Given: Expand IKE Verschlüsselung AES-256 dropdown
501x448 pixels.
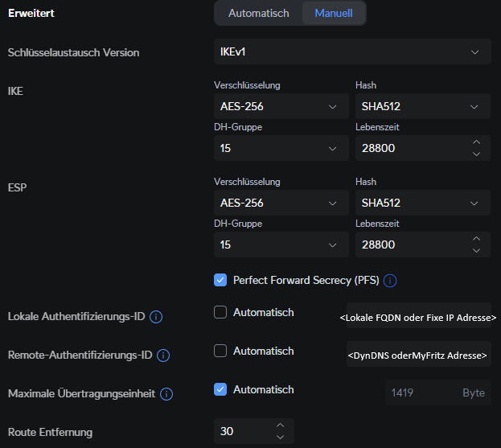Looking at the screenshot, I should click(281, 106).
